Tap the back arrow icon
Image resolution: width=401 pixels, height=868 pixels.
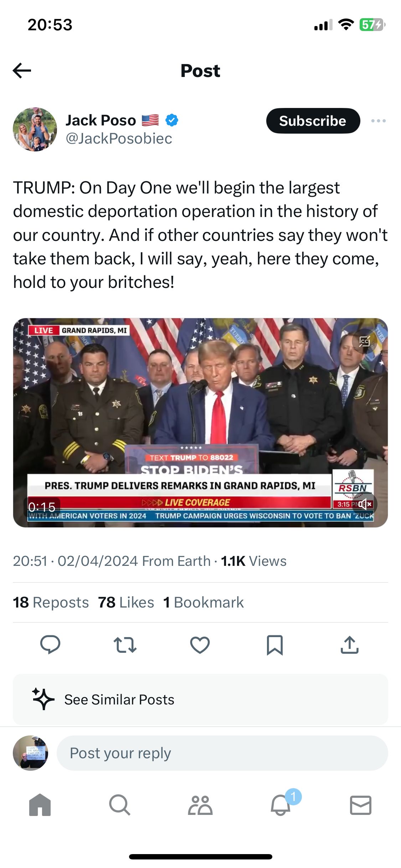22,71
